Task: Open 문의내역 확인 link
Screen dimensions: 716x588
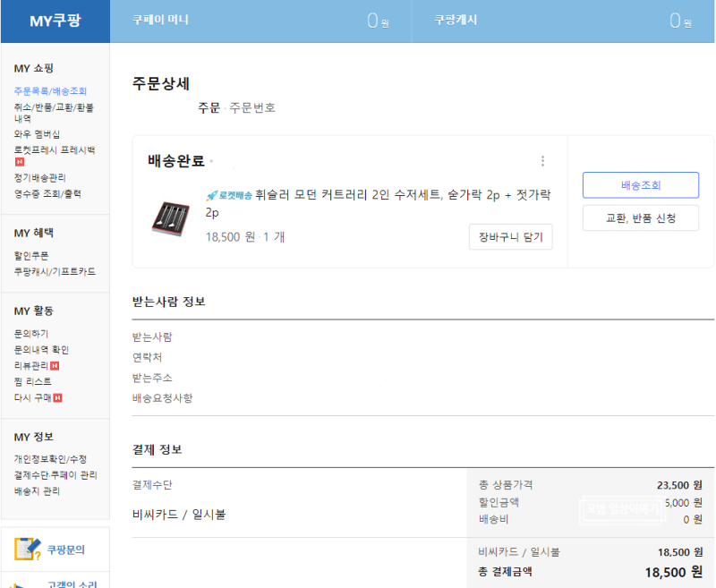Action: click(41, 350)
